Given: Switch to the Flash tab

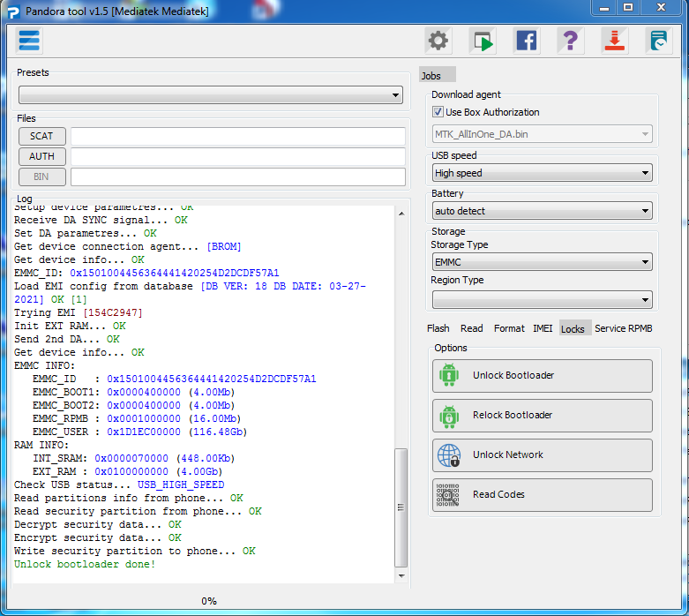Looking at the screenshot, I should [x=438, y=328].
